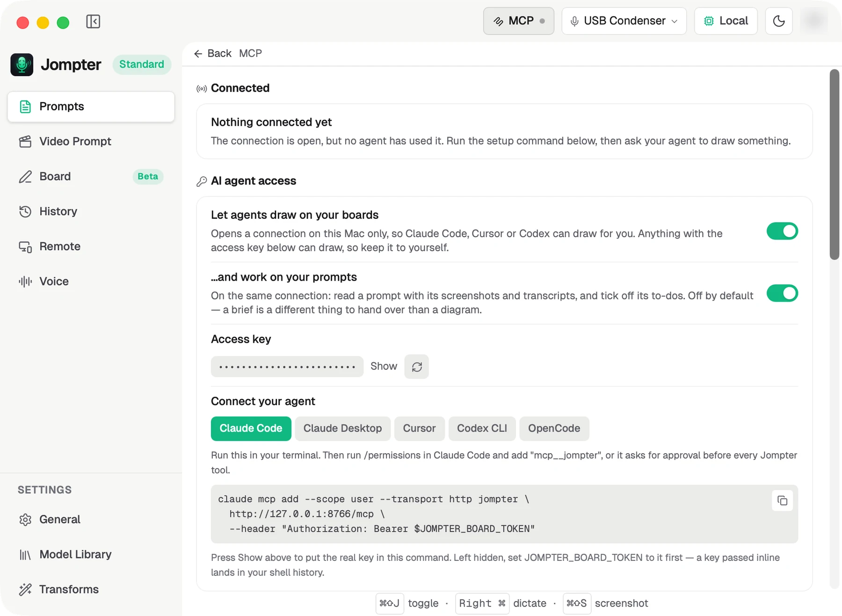Click the "SETTINGS" sidebar header
The image size is (842, 616).
[x=45, y=490]
